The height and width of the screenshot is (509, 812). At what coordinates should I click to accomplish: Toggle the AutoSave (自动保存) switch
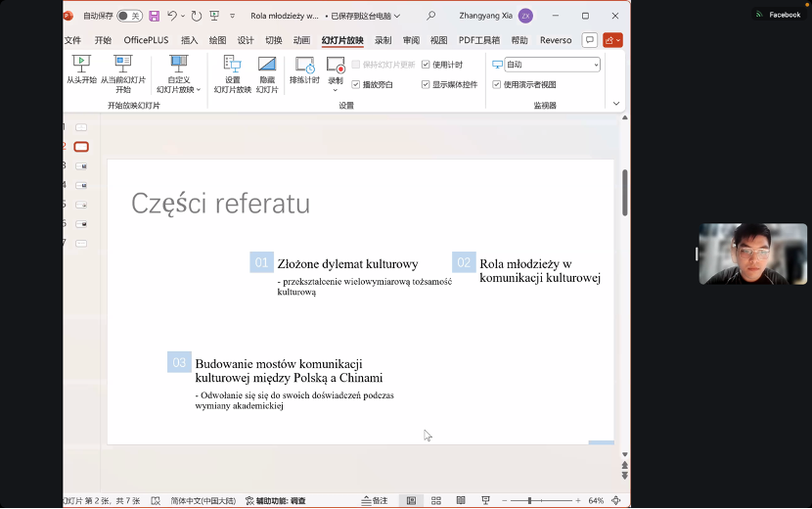[128, 16]
